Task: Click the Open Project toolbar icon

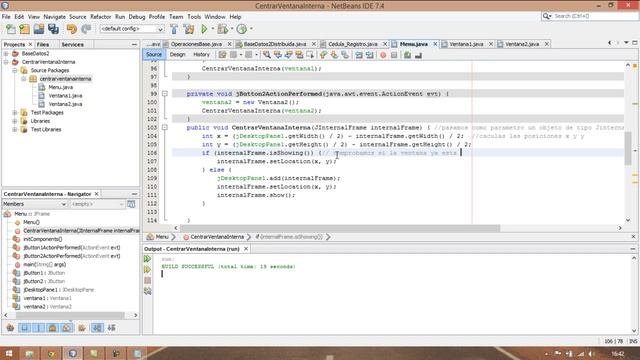Action: (x=39, y=29)
